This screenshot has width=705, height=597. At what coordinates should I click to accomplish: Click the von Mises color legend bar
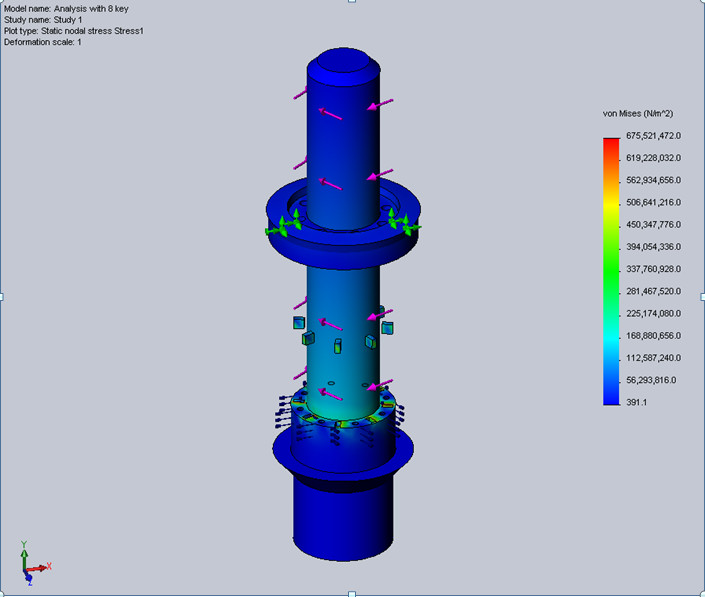611,272
